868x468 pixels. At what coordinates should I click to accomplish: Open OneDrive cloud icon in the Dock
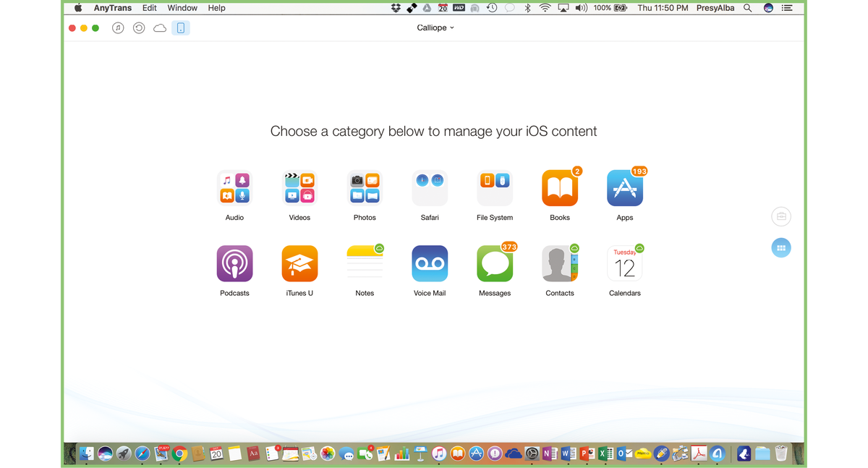click(x=513, y=454)
